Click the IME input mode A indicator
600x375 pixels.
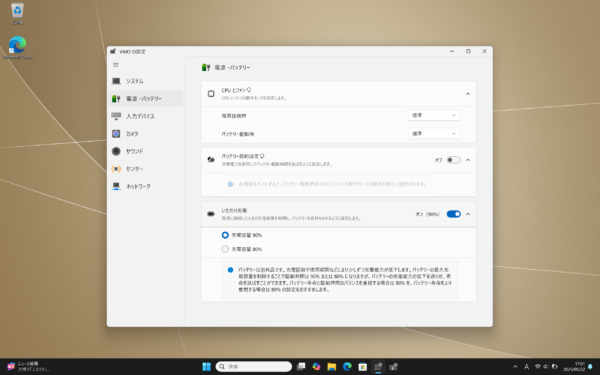(527, 367)
